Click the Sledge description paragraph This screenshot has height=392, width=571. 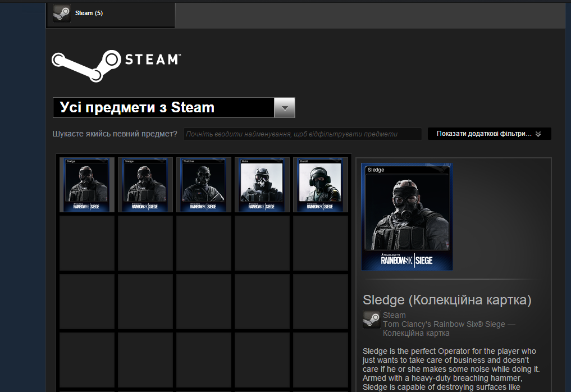click(x=451, y=369)
